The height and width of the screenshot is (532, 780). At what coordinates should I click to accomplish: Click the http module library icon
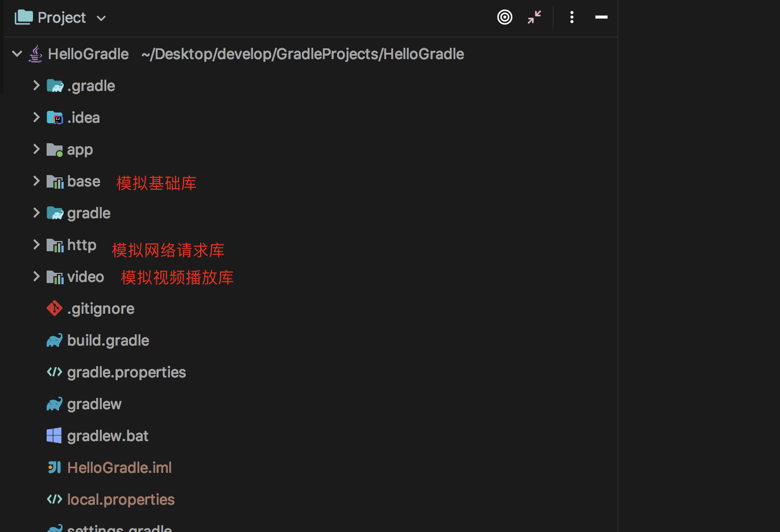55,245
